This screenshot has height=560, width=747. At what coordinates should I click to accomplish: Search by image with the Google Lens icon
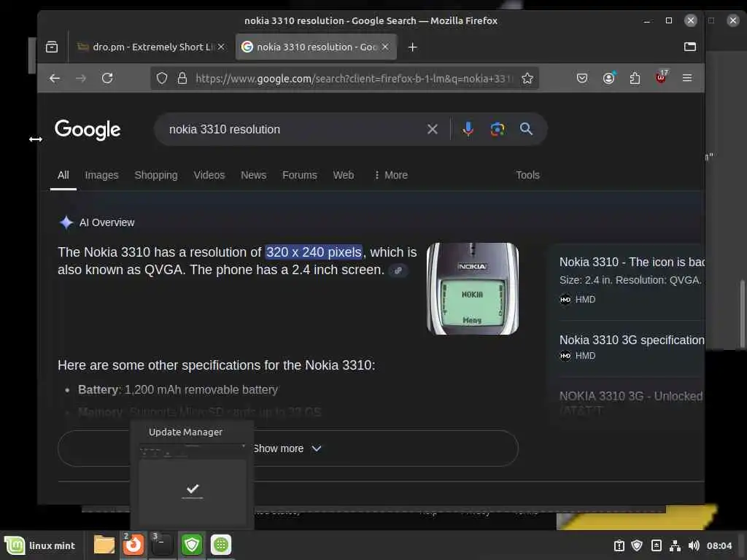(x=498, y=129)
